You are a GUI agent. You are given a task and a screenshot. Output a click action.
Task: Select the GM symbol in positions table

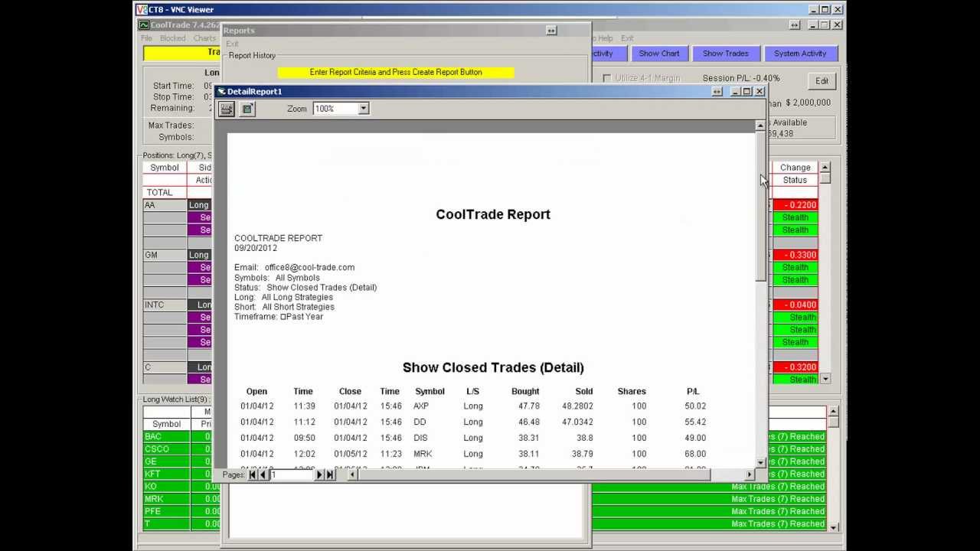(165, 255)
